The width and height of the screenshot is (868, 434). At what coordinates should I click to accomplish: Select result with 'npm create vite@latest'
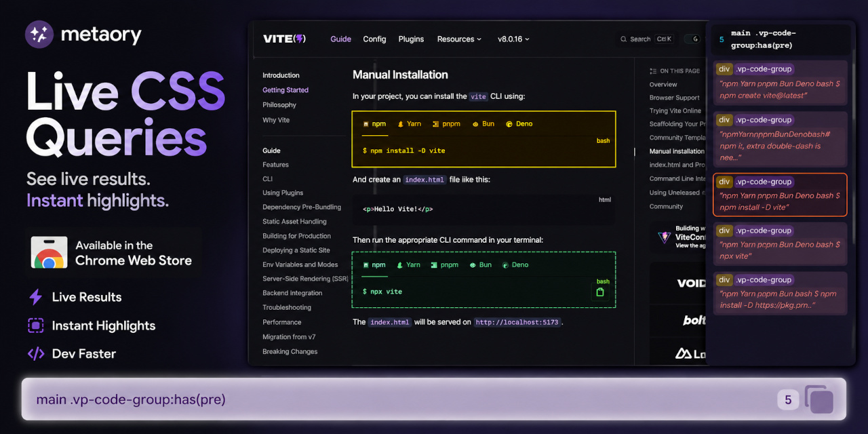tap(781, 84)
